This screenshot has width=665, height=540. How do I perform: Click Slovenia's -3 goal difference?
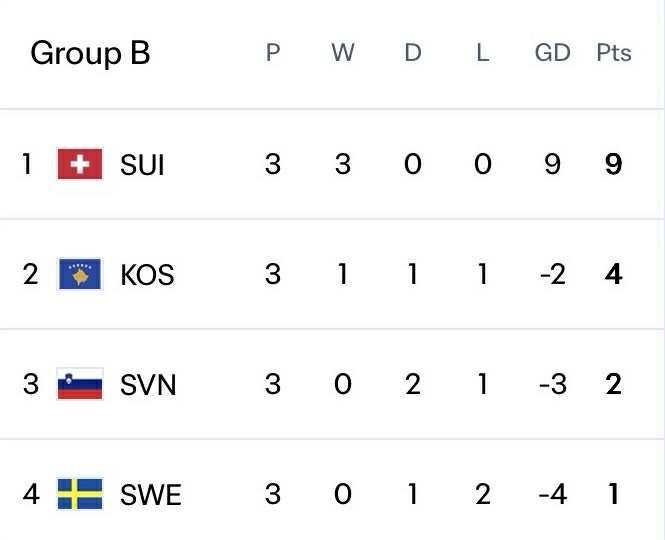[552, 384]
